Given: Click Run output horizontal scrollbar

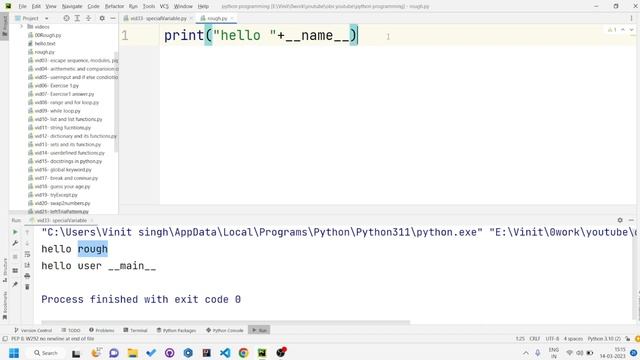Looking at the screenshot, I should click(225, 322).
